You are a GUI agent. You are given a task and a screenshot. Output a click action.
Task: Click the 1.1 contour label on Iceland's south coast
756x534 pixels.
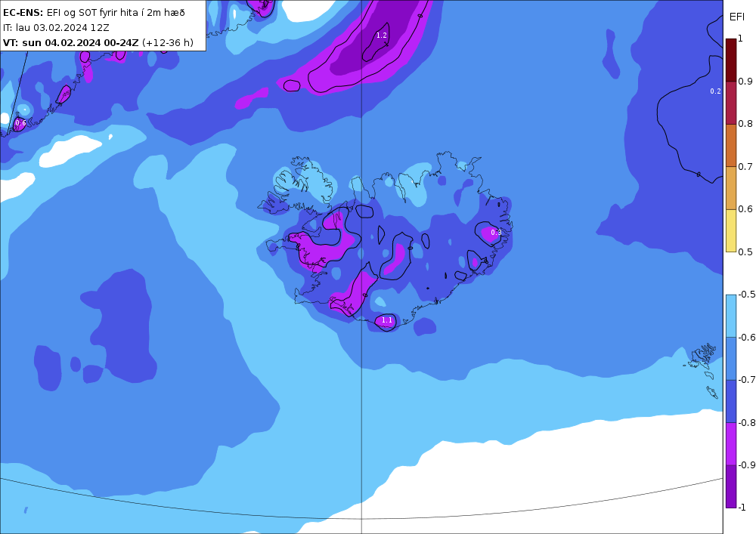[386, 319]
